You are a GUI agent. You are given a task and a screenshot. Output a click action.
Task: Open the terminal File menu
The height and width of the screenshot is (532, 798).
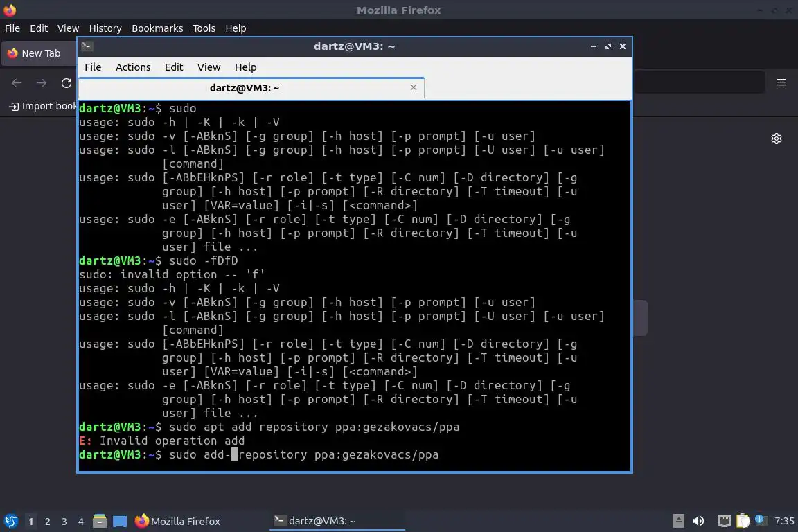pos(93,67)
